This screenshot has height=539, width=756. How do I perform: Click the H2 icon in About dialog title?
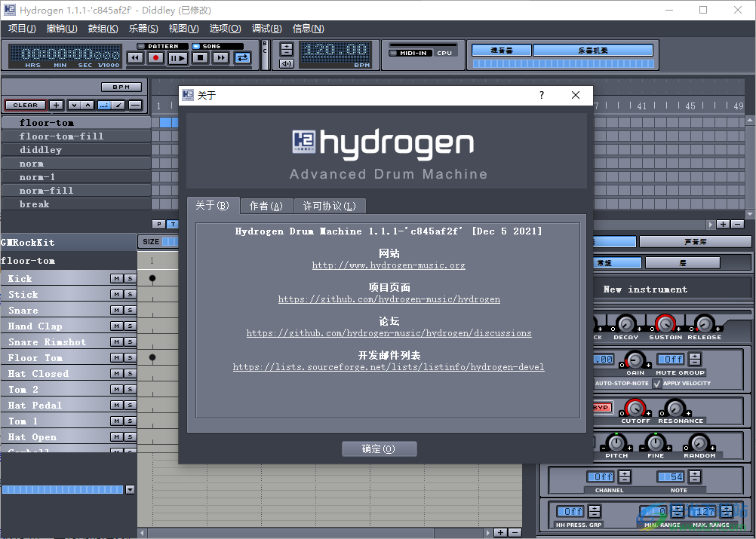(x=188, y=95)
